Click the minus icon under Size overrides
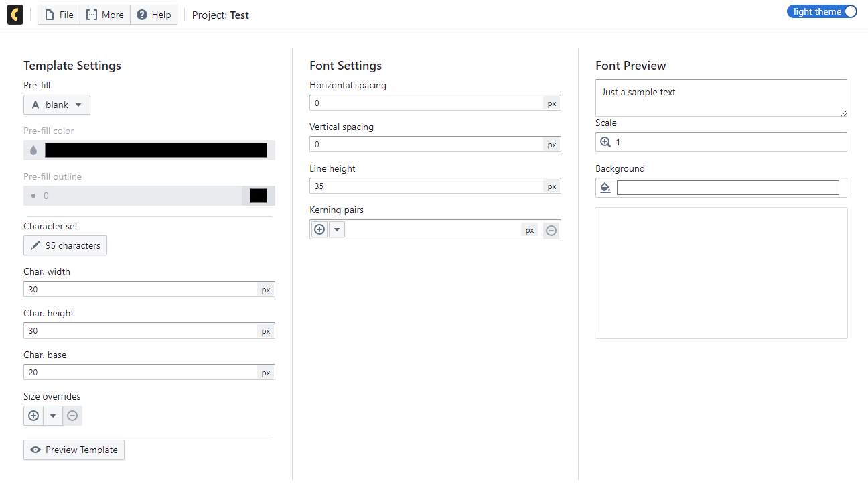 click(x=72, y=416)
